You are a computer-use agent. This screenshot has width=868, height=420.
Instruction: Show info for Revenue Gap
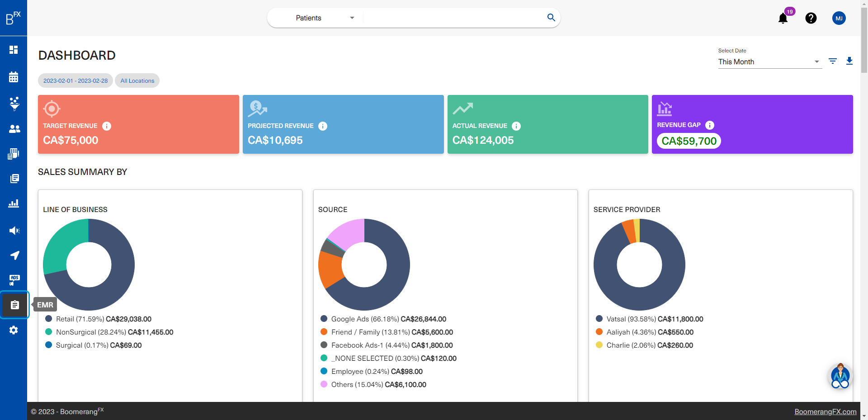point(710,125)
